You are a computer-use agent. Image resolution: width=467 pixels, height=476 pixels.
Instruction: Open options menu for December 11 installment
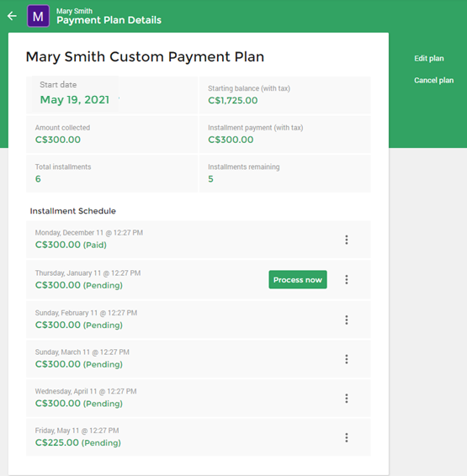click(347, 240)
